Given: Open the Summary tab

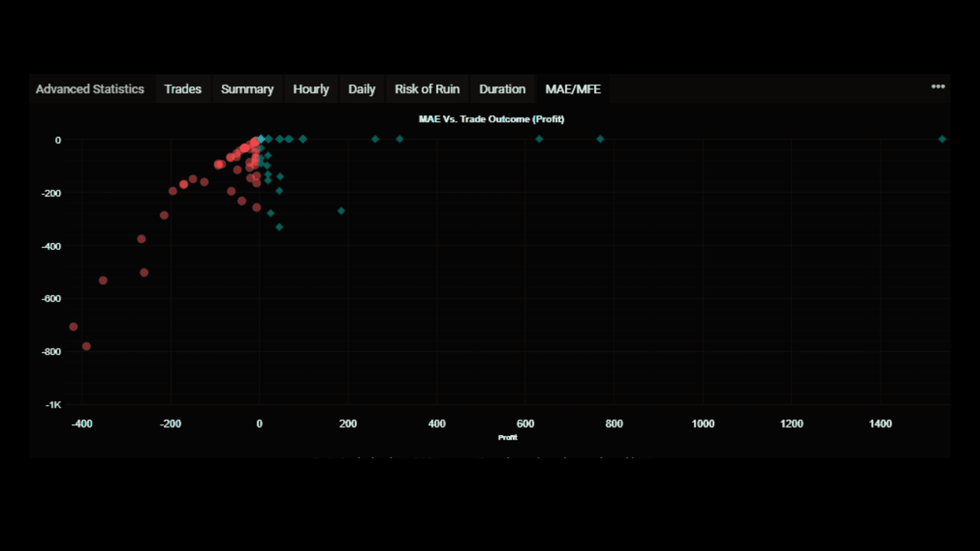Looking at the screenshot, I should coord(247,89).
